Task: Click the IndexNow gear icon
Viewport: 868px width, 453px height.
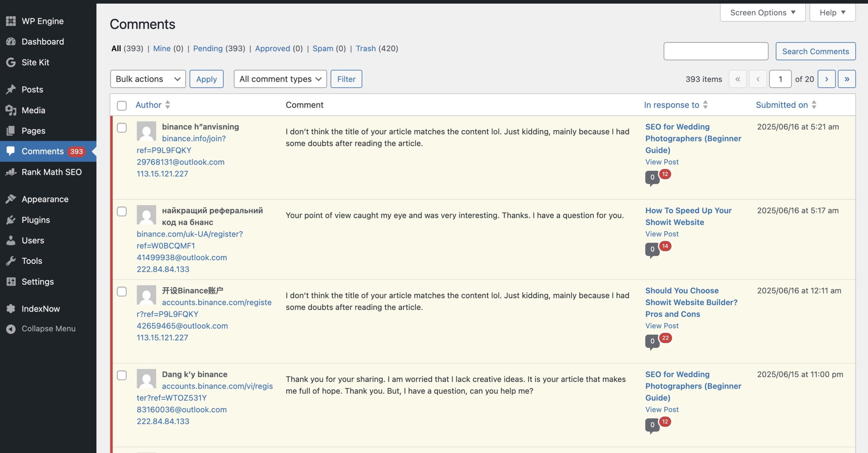Action: [11, 309]
